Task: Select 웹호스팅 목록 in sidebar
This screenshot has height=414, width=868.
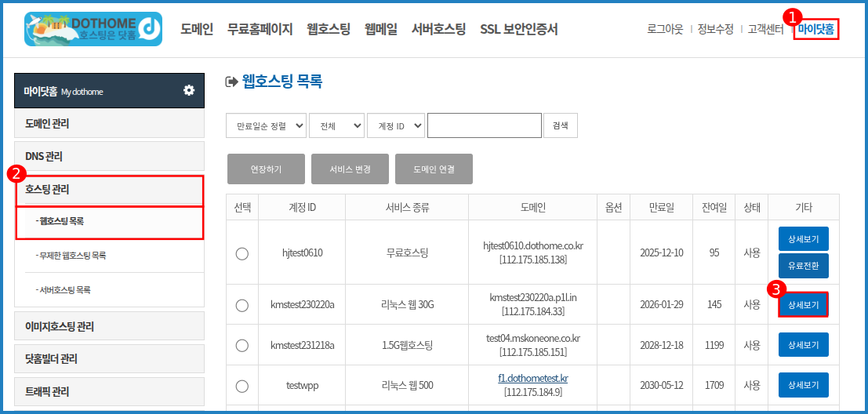Action: point(61,222)
